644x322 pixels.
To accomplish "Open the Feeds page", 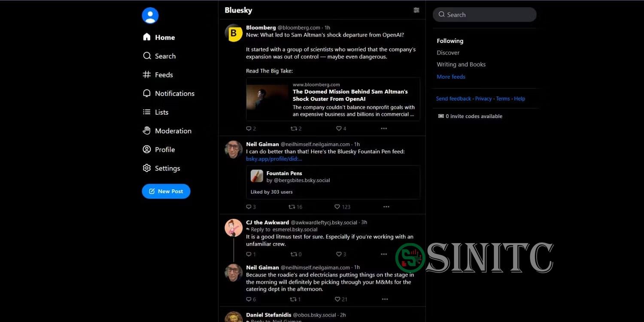I will tap(158, 75).
